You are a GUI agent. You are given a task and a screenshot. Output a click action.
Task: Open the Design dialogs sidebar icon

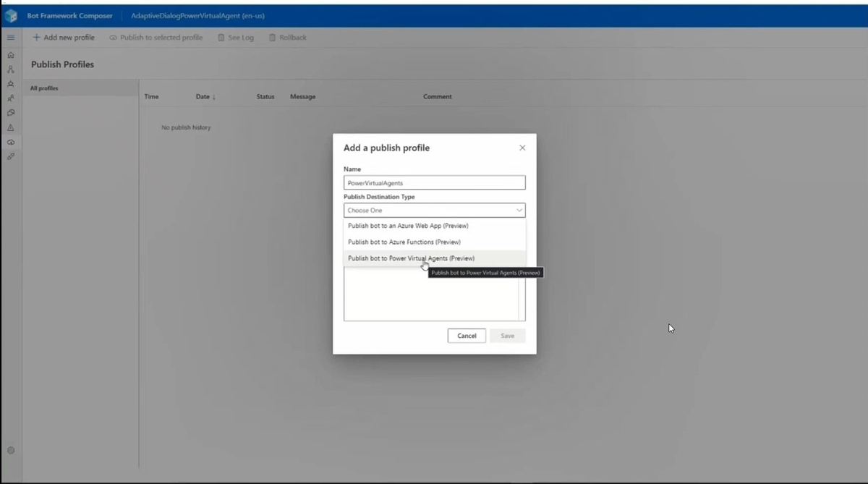11,69
